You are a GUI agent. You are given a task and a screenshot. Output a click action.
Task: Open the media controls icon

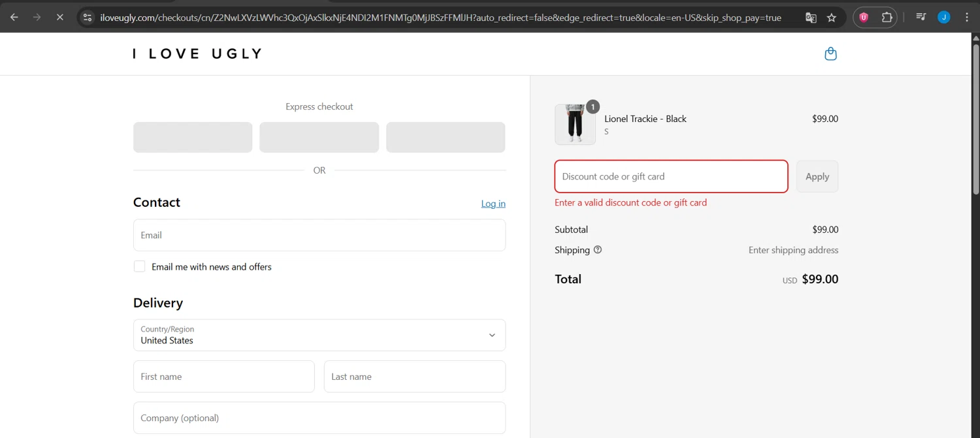(x=921, y=18)
